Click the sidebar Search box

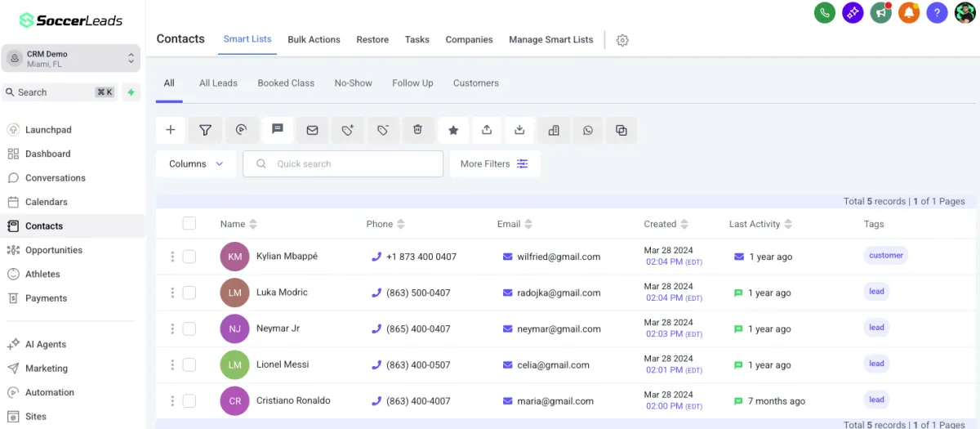tap(60, 92)
